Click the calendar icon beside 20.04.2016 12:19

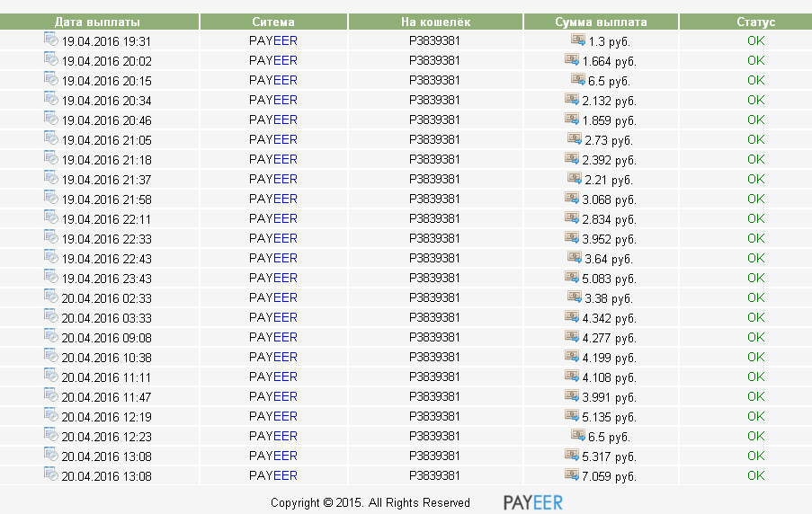coord(51,415)
